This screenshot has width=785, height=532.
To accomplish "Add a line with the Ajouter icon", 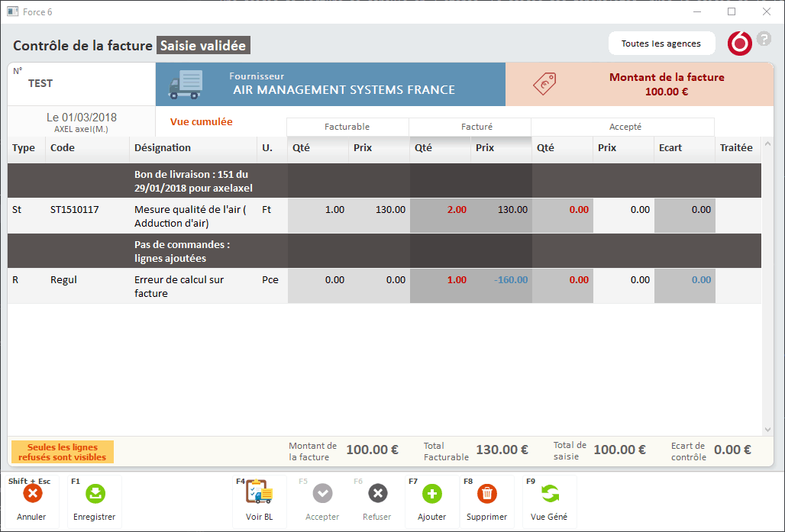I will (x=432, y=494).
